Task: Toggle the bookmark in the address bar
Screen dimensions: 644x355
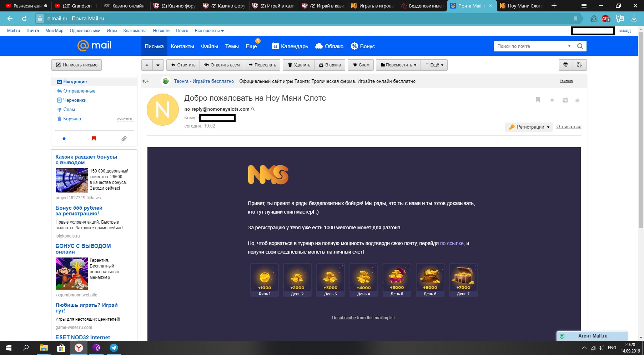Action: [x=575, y=19]
